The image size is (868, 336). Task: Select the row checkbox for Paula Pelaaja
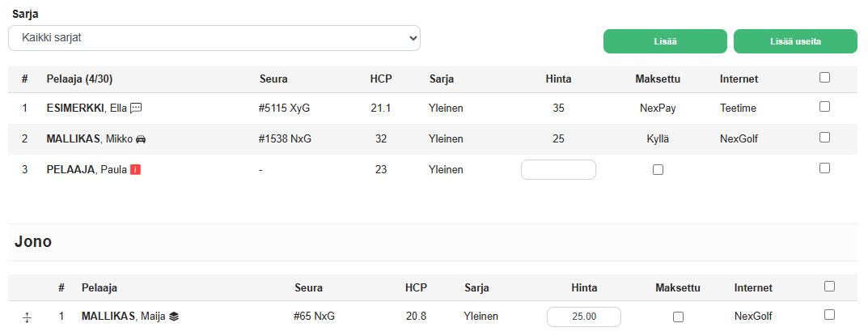824,168
